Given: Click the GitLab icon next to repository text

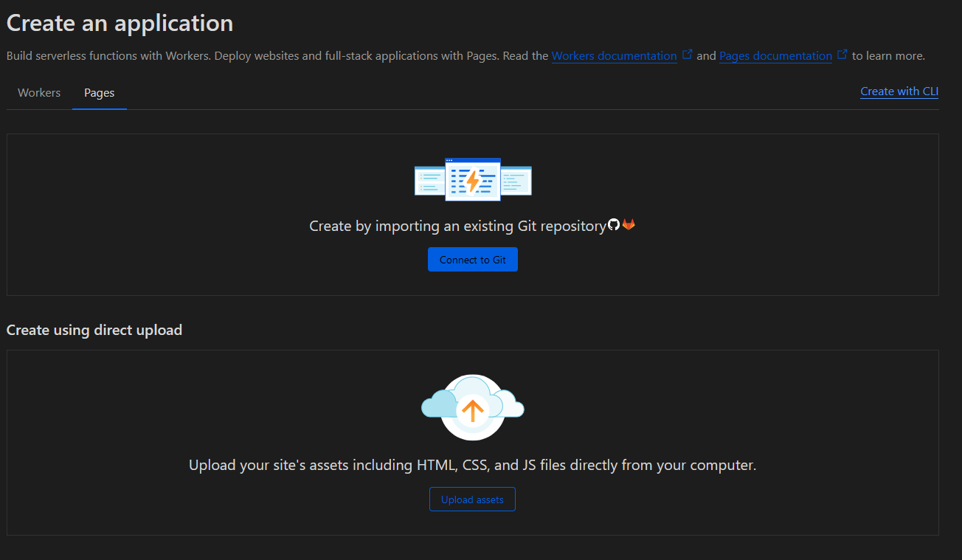Looking at the screenshot, I should pyautogui.click(x=629, y=225).
